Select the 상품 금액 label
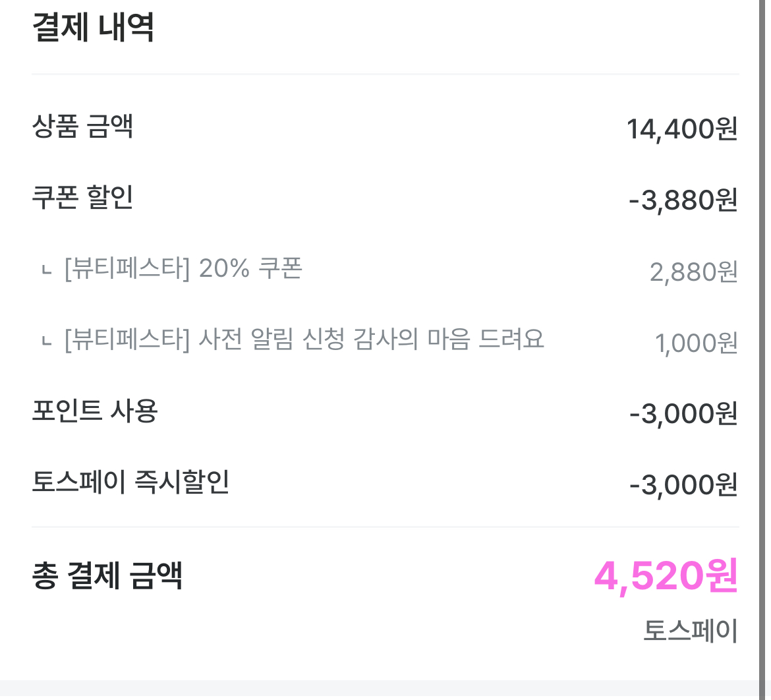Viewport: 771px width, 700px height. (x=83, y=126)
